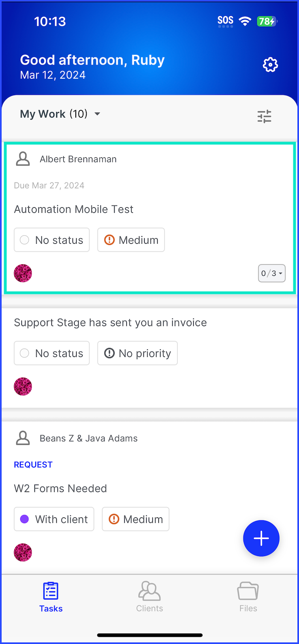The width and height of the screenshot is (299, 644).
Task: Tap the blue plus add button
Action: point(261,538)
